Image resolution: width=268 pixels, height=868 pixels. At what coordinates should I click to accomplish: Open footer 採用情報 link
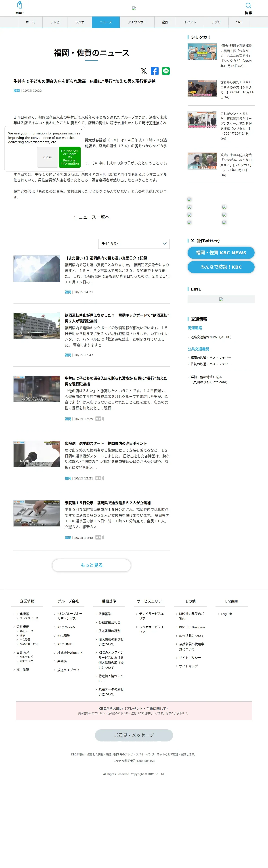click(23, 669)
